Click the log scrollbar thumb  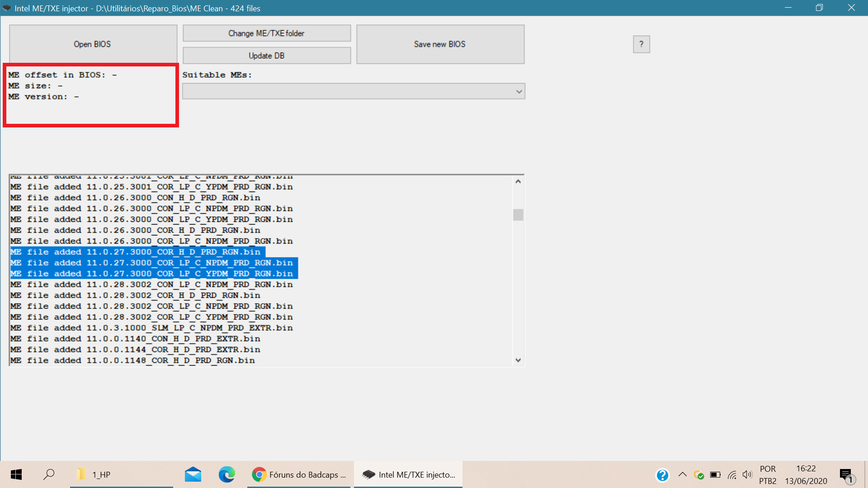pyautogui.click(x=518, y=215)
